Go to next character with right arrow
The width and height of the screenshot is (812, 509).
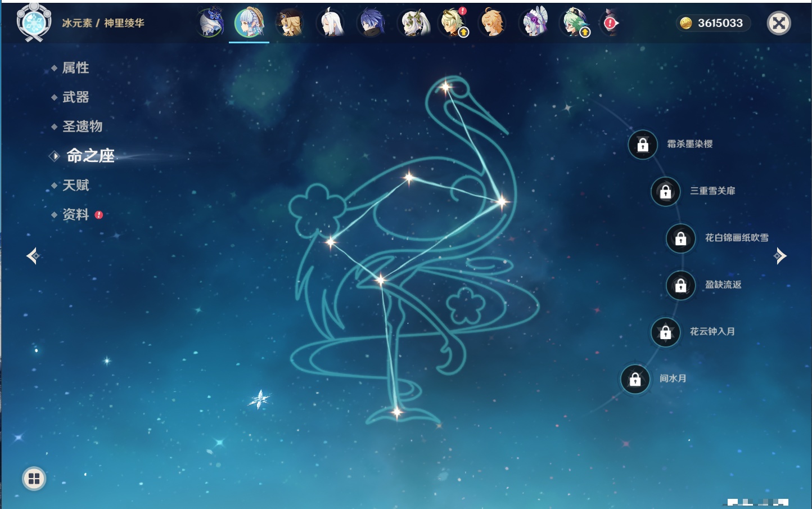tap(780, 256)
